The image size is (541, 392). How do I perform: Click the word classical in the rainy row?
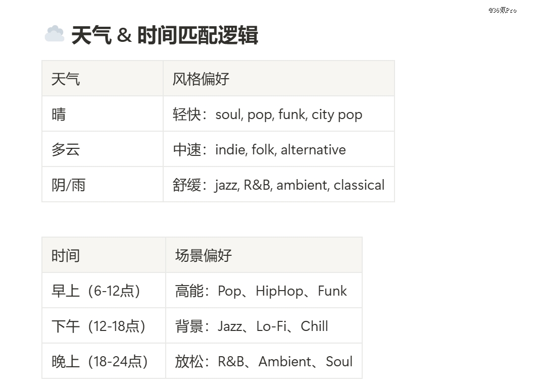pos(359,185)
